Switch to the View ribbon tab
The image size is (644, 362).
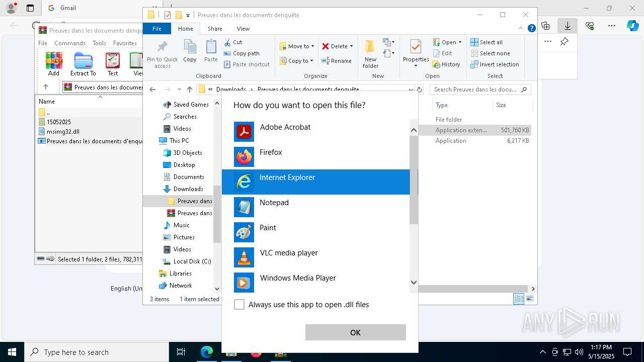point(243,29)
